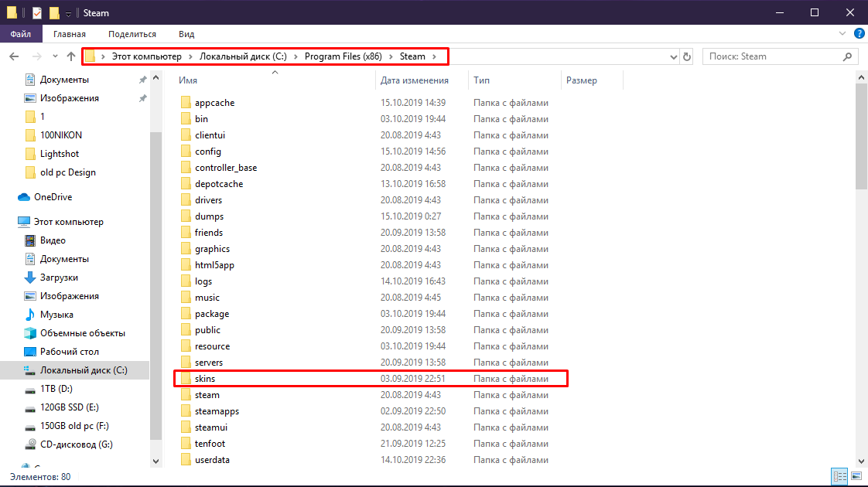
Task: Open Загрузки downloads arrow icon
Action: pyautogui.click(x=30, y=278)
